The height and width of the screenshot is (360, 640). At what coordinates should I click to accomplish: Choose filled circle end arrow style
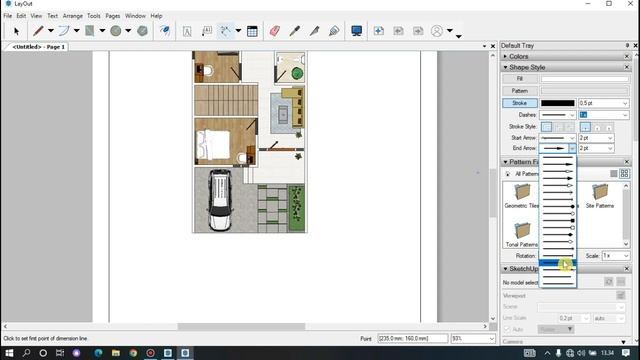(558, 207)
